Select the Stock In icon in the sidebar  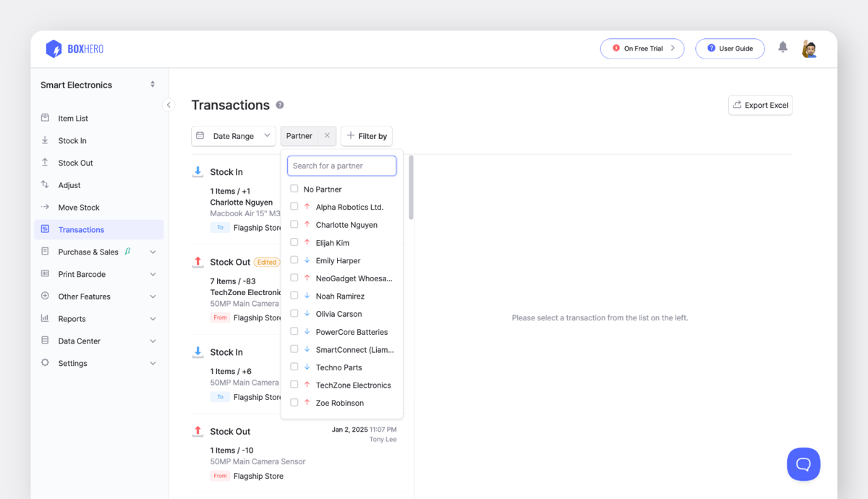(46, 140)
